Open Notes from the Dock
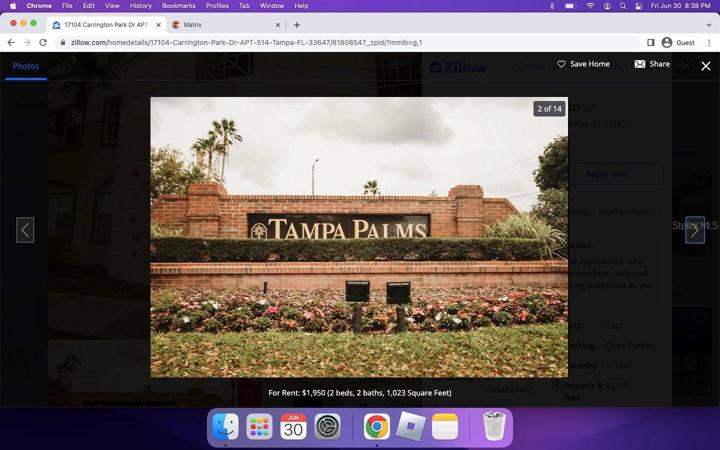 click(445, 427)
